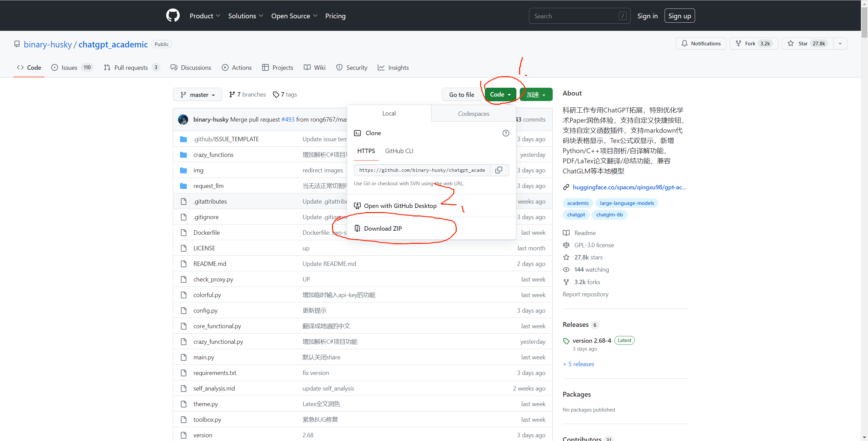Open the .github/ISSUE_TEMPLATE folder
The width and height of the screenshot is (868, 441).
point(226,139)
